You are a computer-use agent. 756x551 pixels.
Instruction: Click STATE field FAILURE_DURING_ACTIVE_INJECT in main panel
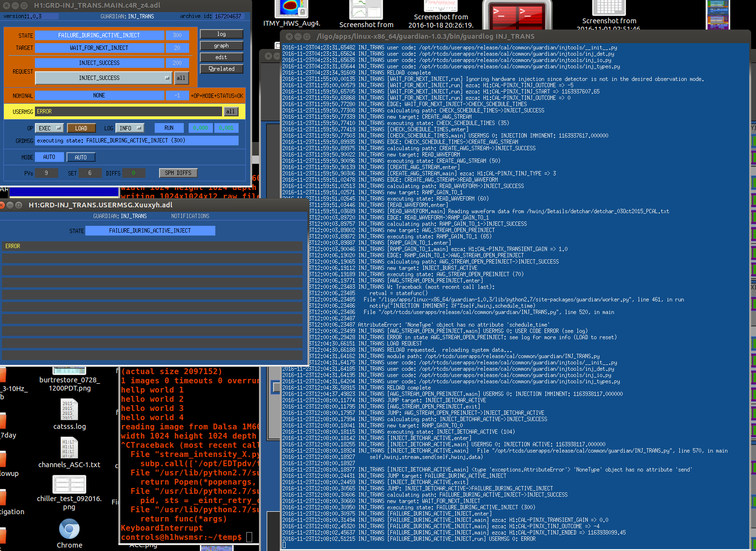[x=99, y=35]
